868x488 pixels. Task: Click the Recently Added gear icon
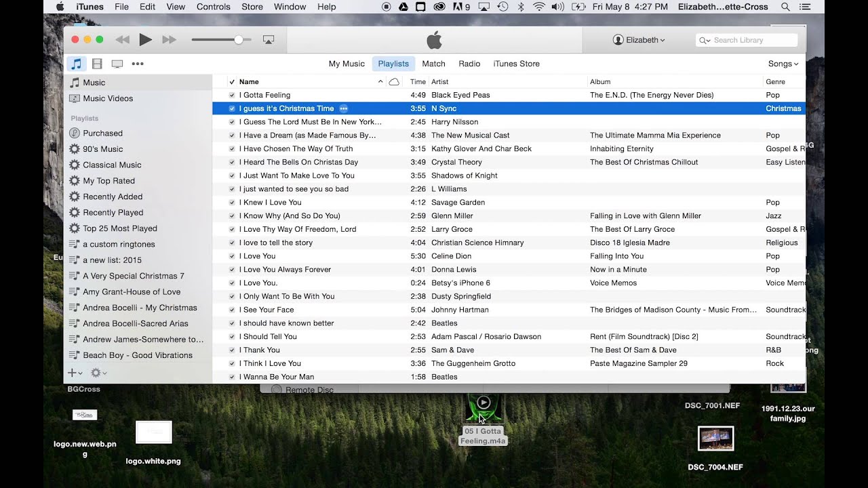[x=75, y=197]
